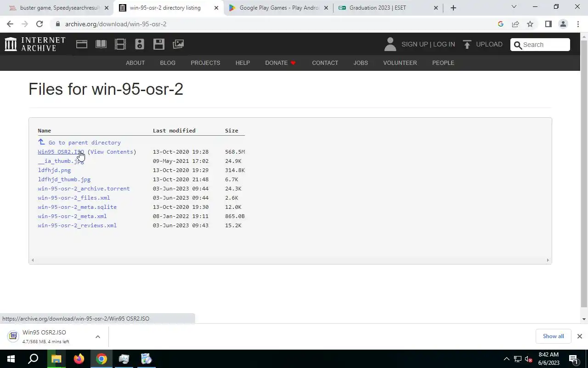588x368 pixels.
Task: Click the SIGN UP link
Action: [414, 44]
